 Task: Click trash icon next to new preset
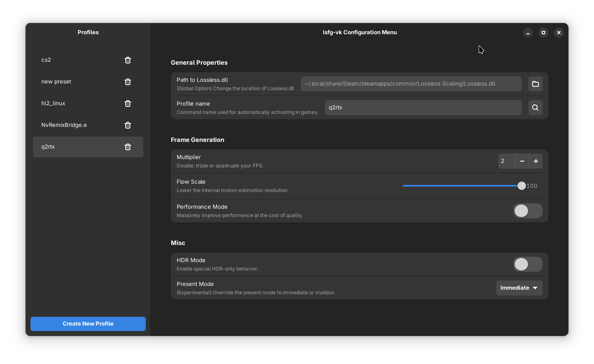click(x=128, y=82)
